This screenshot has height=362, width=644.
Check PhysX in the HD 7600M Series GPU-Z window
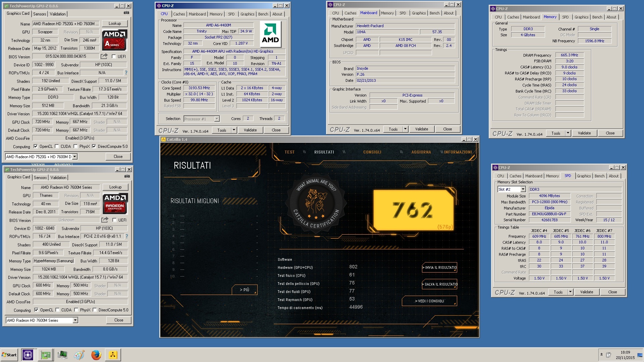[x=76, y=310]
